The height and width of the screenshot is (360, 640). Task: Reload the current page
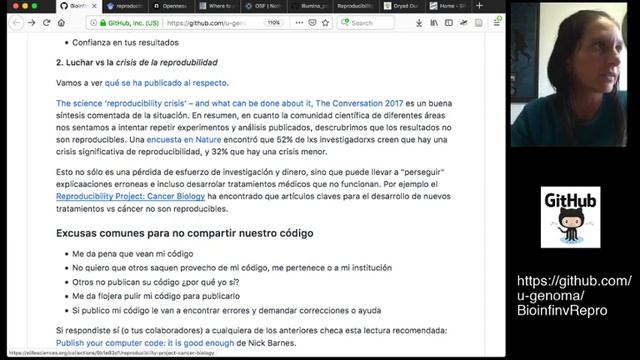[x=47, y=23]
